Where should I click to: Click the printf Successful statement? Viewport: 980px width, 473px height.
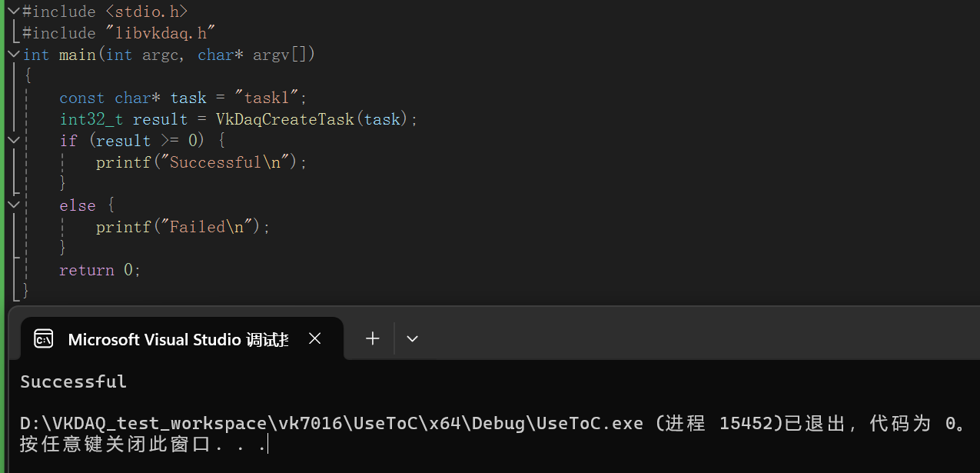point(201,162)
